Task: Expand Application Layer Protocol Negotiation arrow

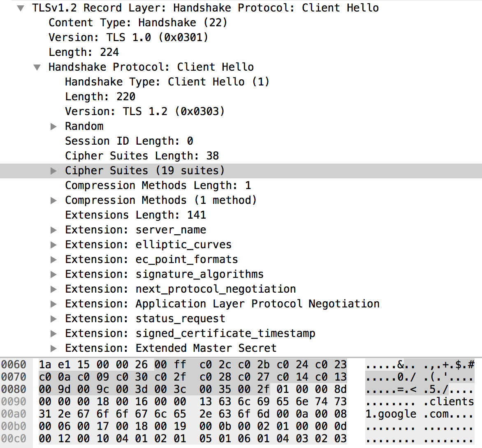Action: tap(53, 304)
